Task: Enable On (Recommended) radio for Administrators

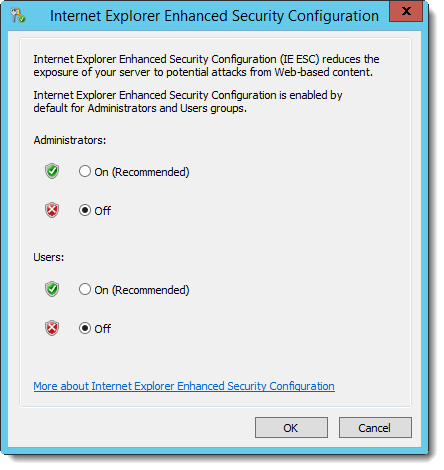Action: 85,171
